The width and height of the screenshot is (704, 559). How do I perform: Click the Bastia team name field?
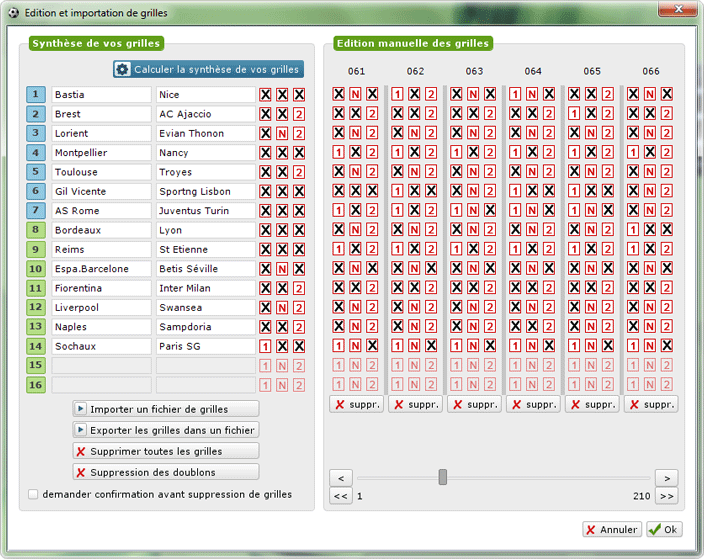click(x=101, y=95)
